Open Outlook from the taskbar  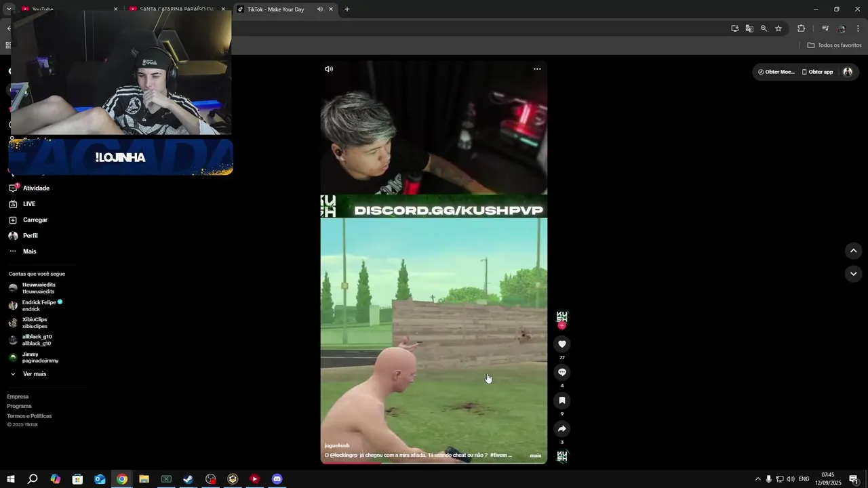[x=100, y=479]
